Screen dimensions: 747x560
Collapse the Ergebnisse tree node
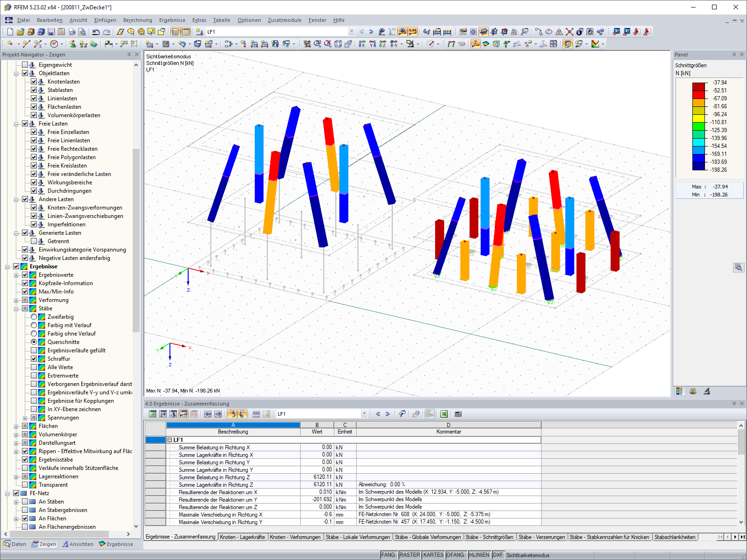coord(7,266)
